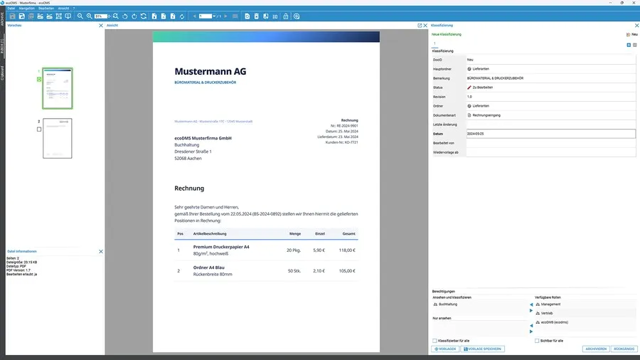Select the page 2 thumbnail preview

tap(58, 138)
